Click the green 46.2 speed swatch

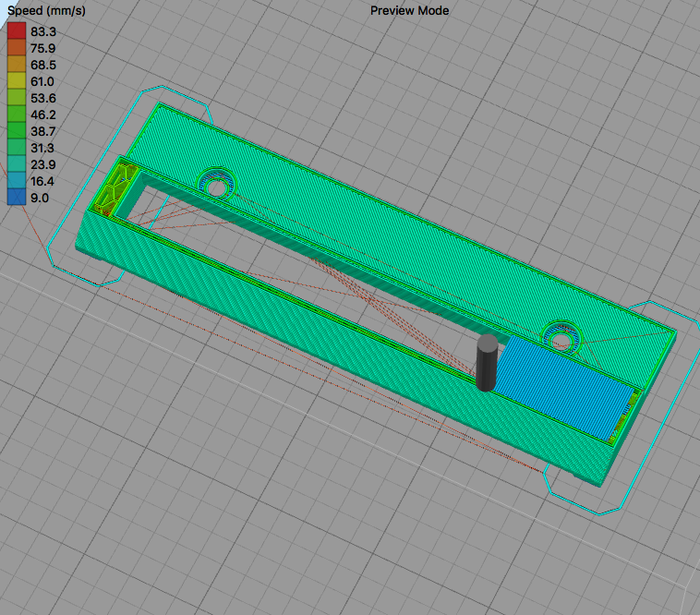[17, 115]
